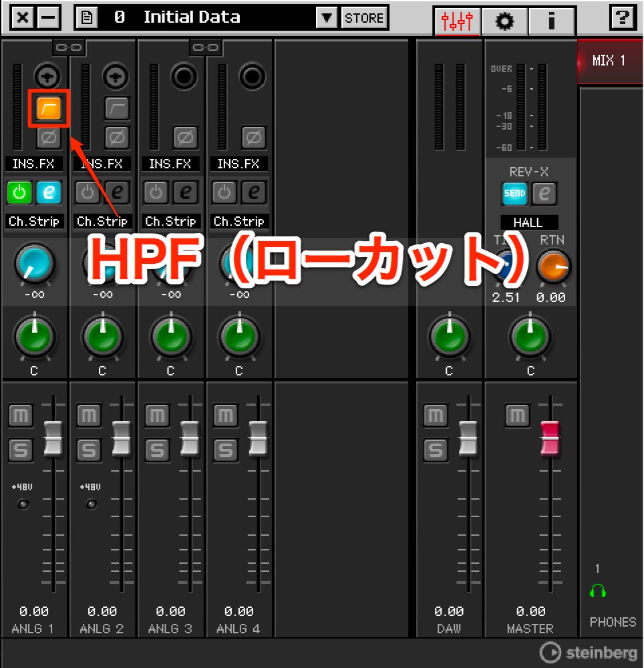Open the information tab

pyautogui.click(x=552, y=21)
